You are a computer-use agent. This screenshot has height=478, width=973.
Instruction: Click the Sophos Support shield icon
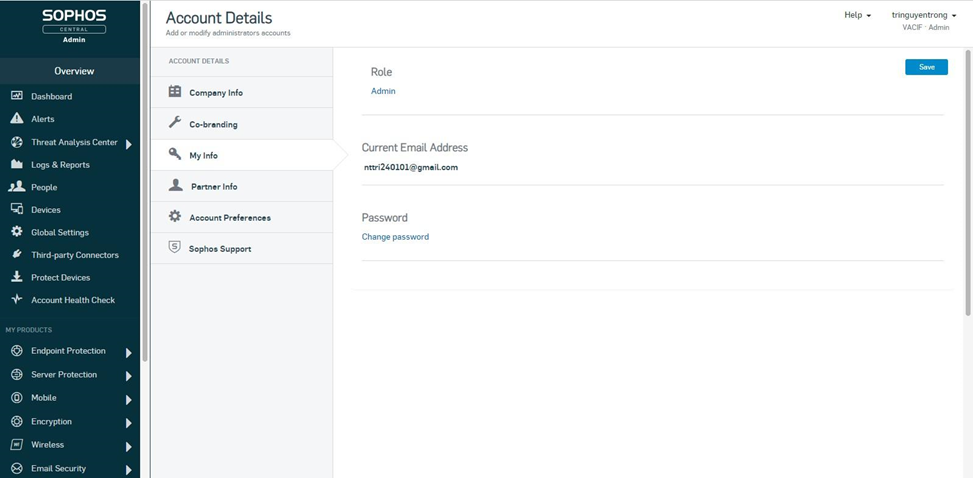click(x=175, y=248)
